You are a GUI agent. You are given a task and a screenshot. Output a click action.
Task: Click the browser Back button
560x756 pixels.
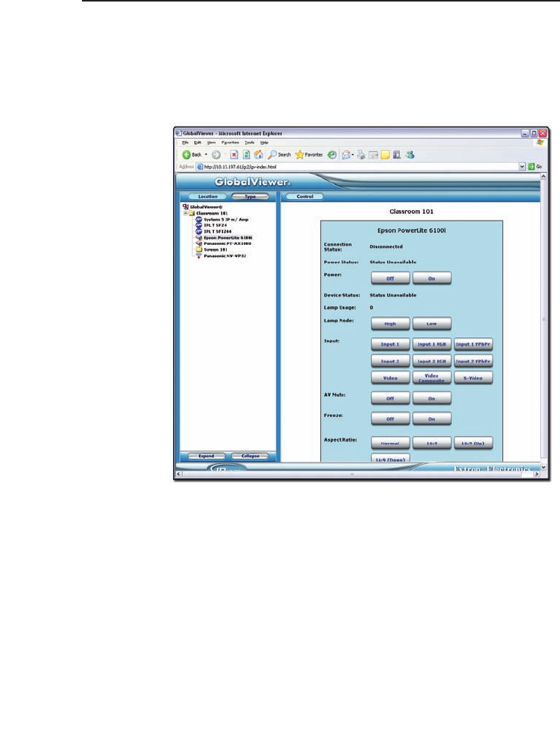point(192,155)
